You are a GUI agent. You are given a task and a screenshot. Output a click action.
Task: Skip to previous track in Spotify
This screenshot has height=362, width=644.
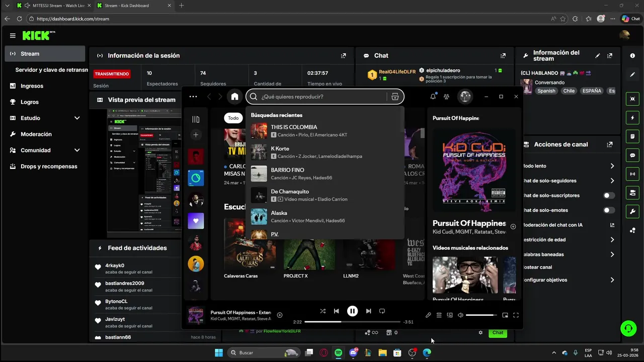(x=337, y=311)
